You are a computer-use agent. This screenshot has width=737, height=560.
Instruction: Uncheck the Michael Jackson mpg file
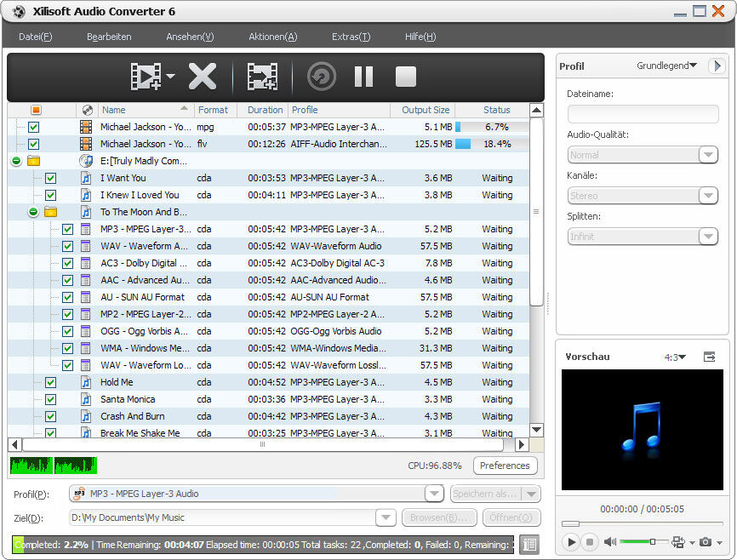click(34, 126)
